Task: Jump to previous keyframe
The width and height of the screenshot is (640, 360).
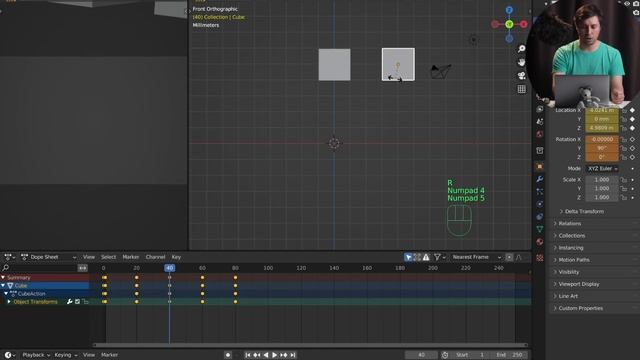Action: click(257, 355)
